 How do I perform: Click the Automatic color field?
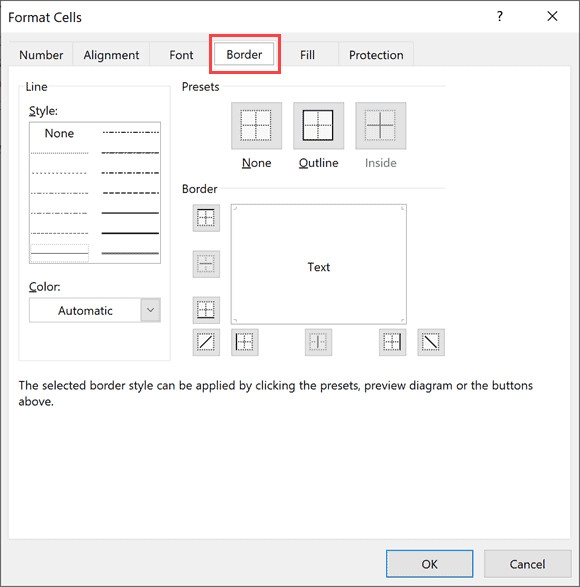85,310
